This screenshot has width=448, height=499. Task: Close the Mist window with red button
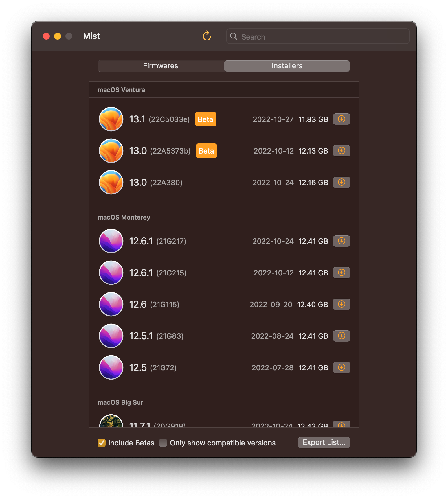46,36
